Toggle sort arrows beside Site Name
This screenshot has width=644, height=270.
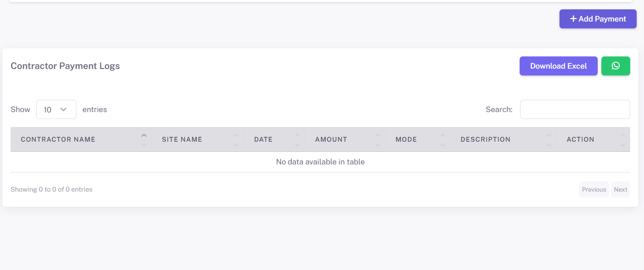[236, 140]
